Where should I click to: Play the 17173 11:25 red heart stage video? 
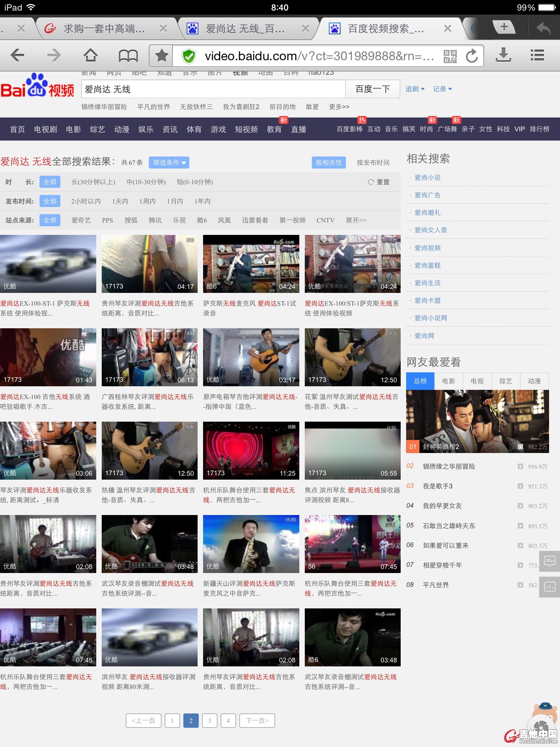point(251,450)
